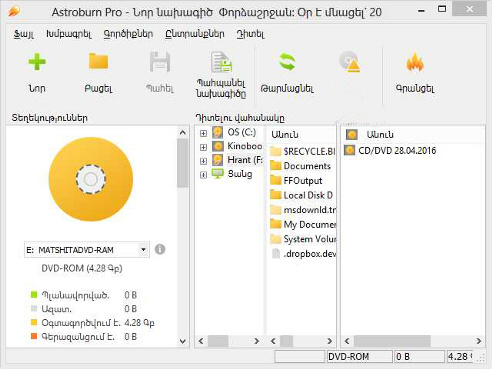
Task: Select the Kinoboo drive icon in tree
Action: coord(218,146)
